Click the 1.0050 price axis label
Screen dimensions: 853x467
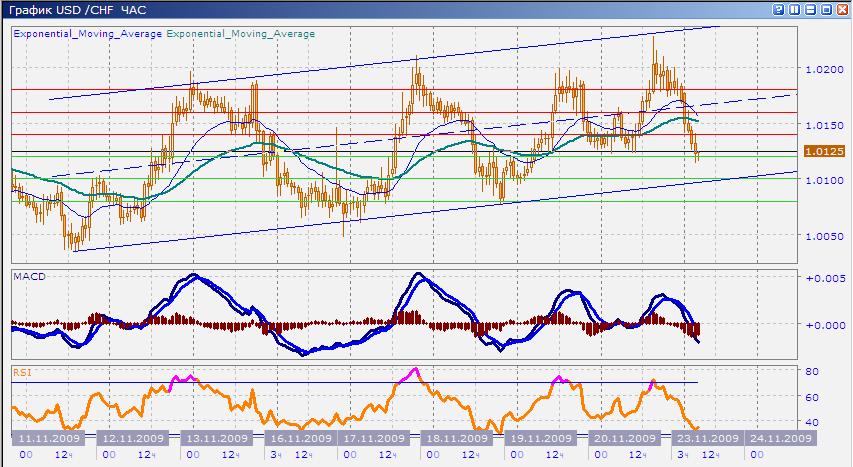(x=826, y=237)
